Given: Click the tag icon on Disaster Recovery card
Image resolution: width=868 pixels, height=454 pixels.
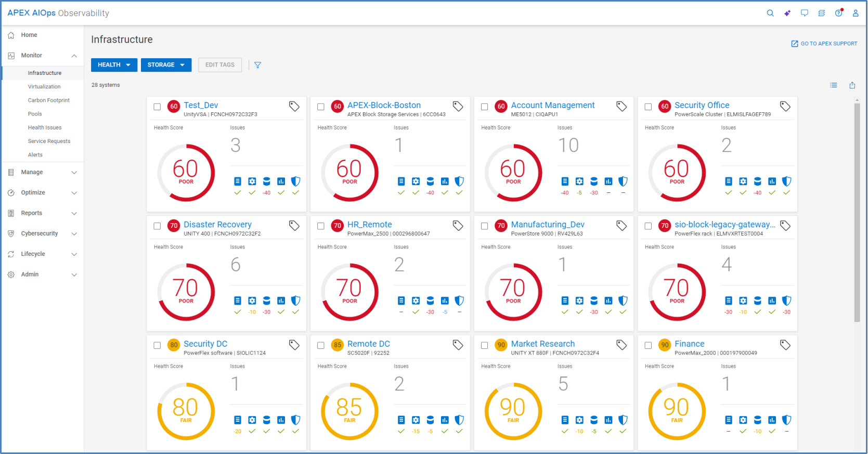Looking at the screenshot, I should pyautogui.click(x=294, y=225).
